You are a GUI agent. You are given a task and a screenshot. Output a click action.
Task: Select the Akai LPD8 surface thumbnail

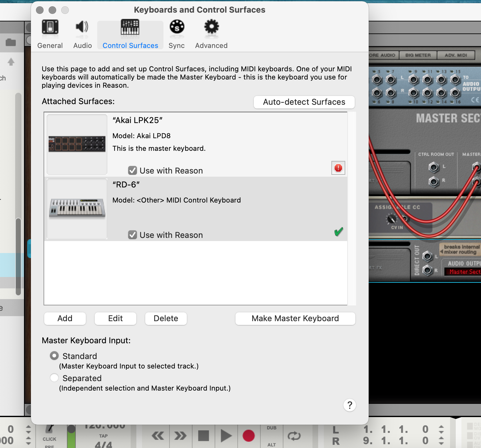point(77,144)
